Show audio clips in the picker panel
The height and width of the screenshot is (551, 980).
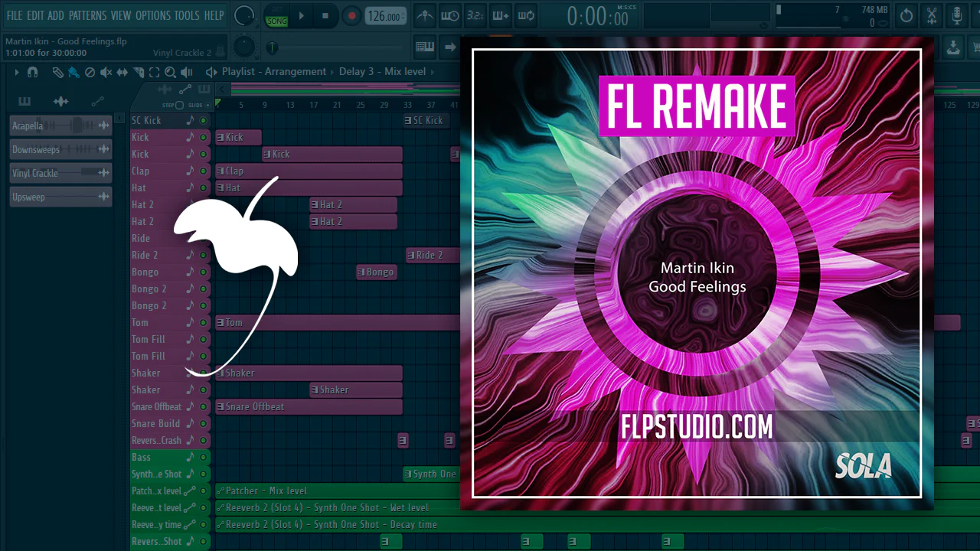[x=60, y=101]
